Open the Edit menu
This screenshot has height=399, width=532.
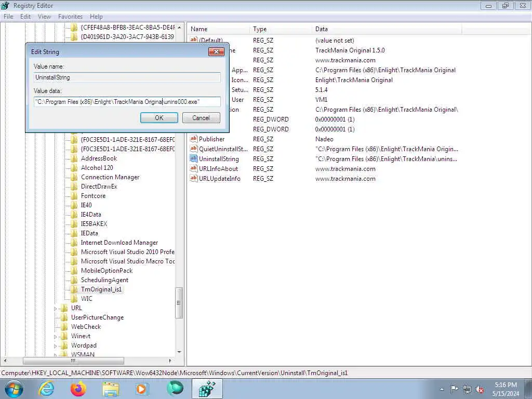click(25, 17)
